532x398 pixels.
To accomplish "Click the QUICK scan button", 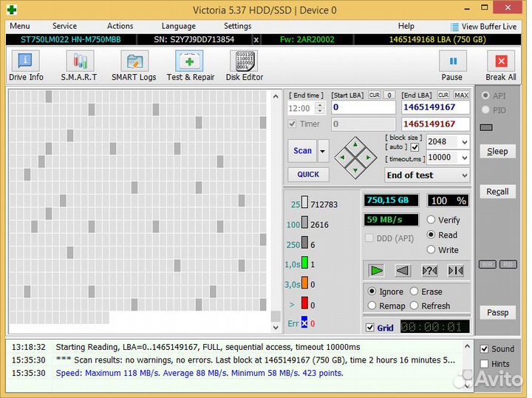I will coord(308,175).
